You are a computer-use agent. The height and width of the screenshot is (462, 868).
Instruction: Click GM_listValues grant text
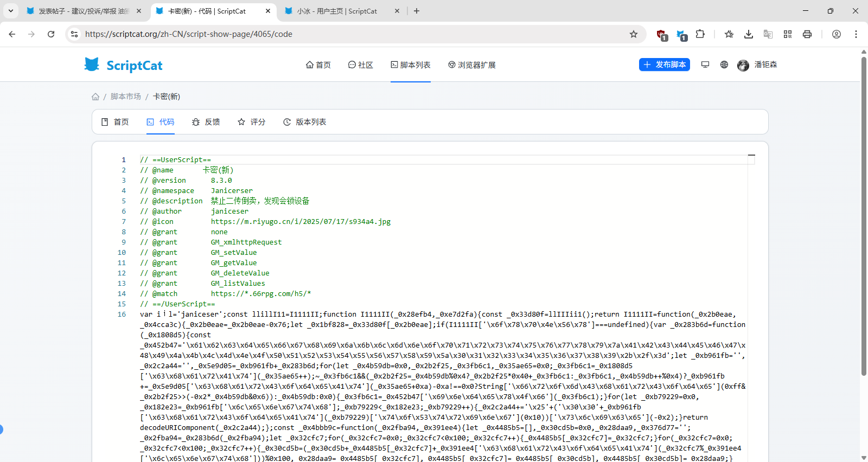click(238, 284)
